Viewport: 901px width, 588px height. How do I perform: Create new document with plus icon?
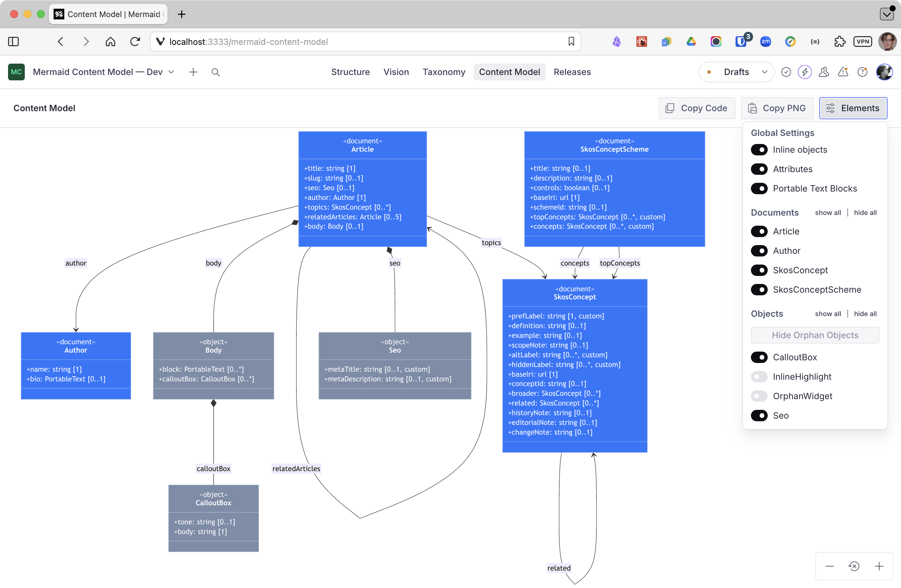coord(193,72)
